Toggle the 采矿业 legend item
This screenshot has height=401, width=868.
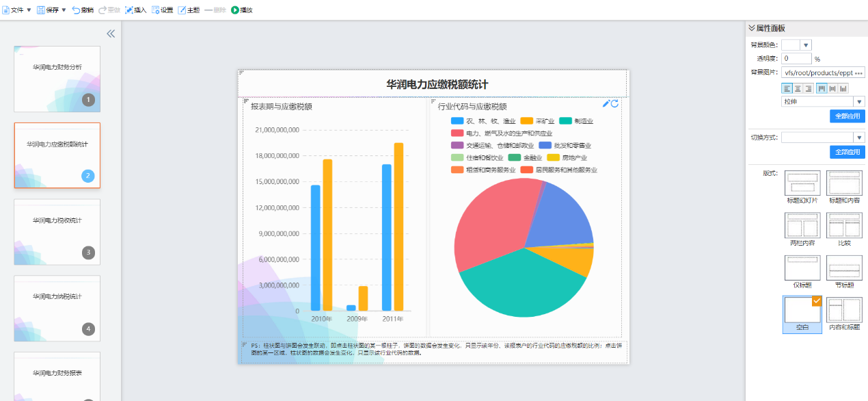537,121
